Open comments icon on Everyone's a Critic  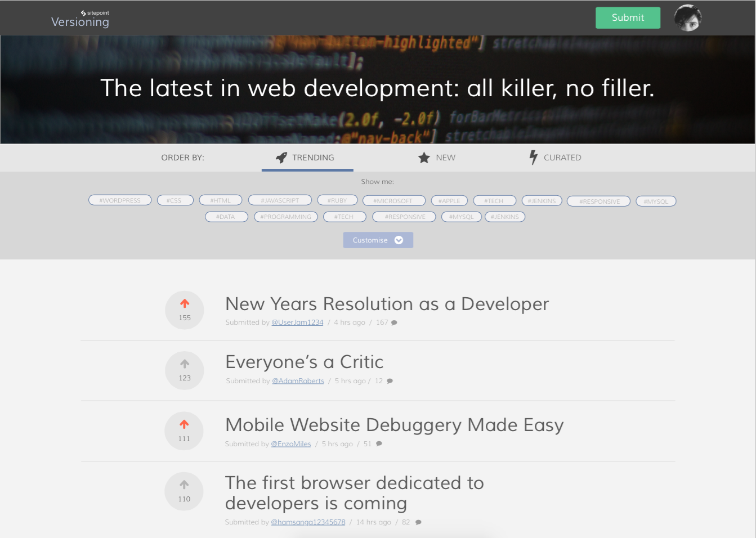coord(390,382)
